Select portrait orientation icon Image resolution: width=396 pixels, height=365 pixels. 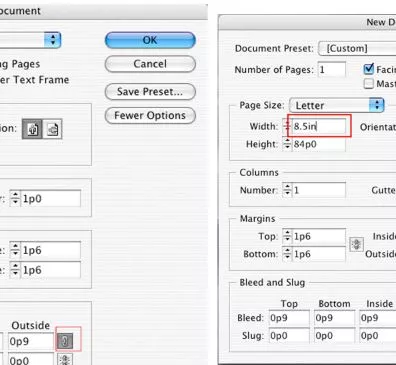click(32, 129)
